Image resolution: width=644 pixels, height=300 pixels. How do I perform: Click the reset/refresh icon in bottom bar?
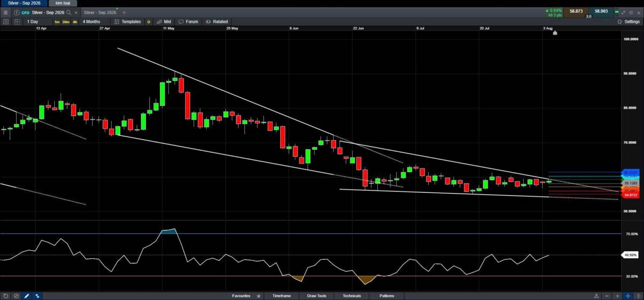point(5,296)
